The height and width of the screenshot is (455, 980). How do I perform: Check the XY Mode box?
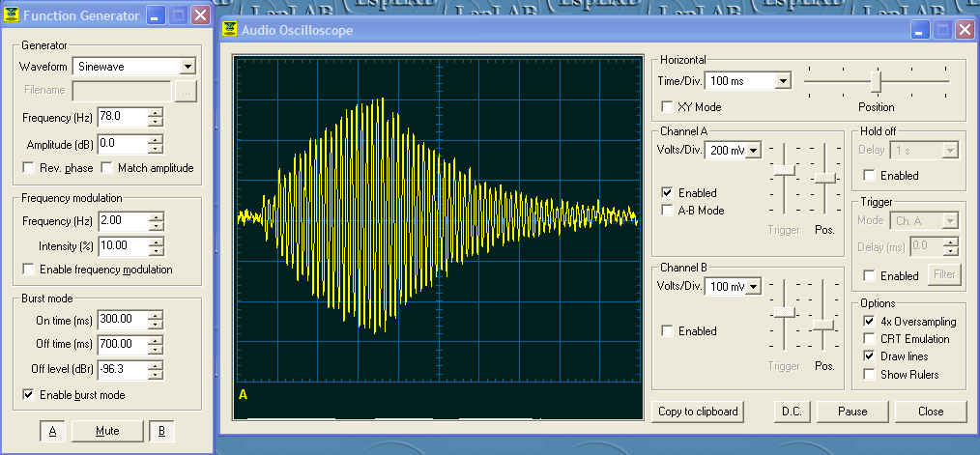(x=667, y=107)
